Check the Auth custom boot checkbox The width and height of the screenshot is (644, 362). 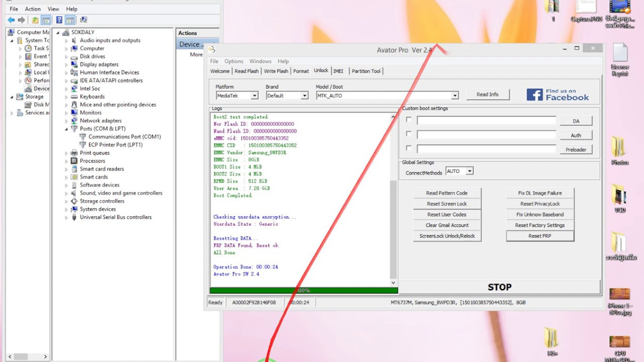409,134
